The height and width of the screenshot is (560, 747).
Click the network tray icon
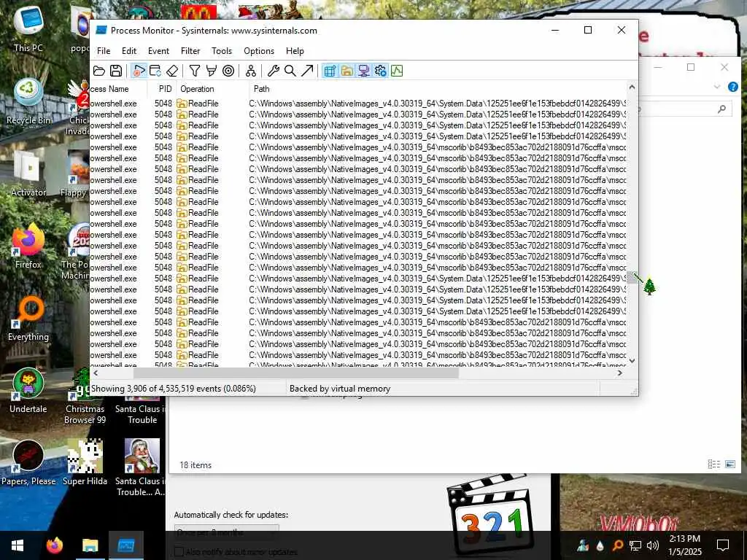click(x=635, y=545)
